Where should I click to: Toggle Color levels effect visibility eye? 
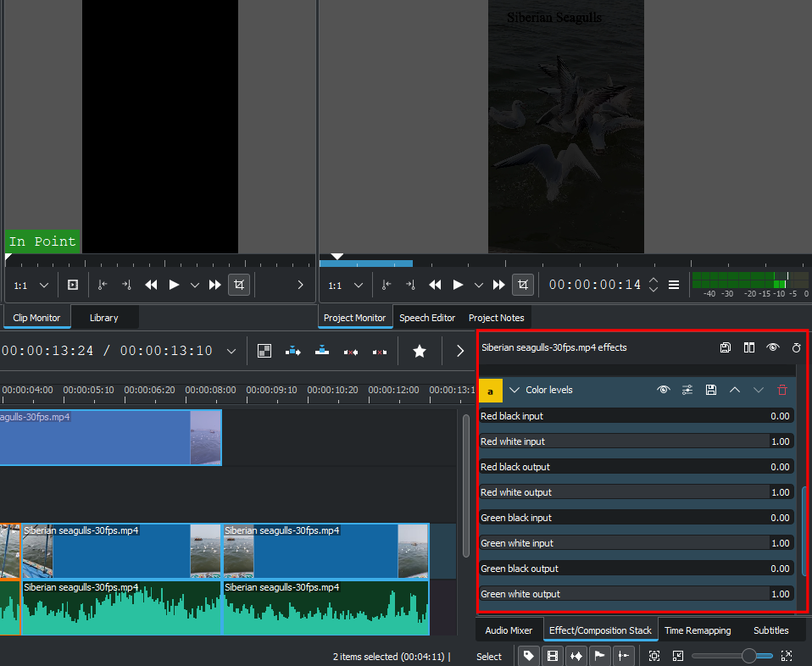coord(664,390)
